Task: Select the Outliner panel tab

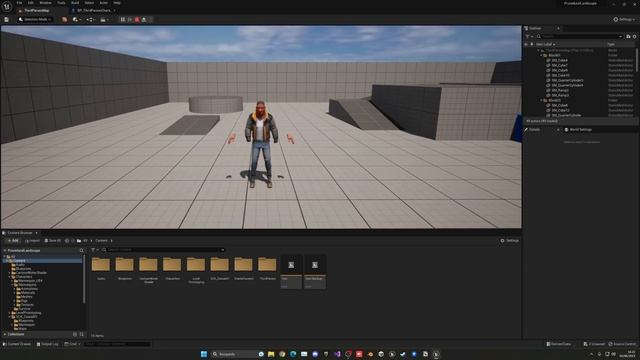Action: (x=535, y=28)
